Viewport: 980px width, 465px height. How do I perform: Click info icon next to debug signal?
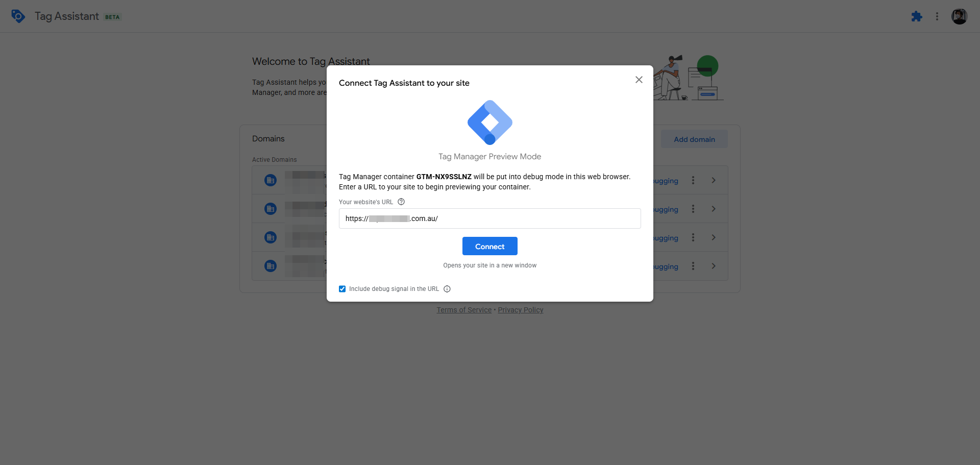point(447,289)
